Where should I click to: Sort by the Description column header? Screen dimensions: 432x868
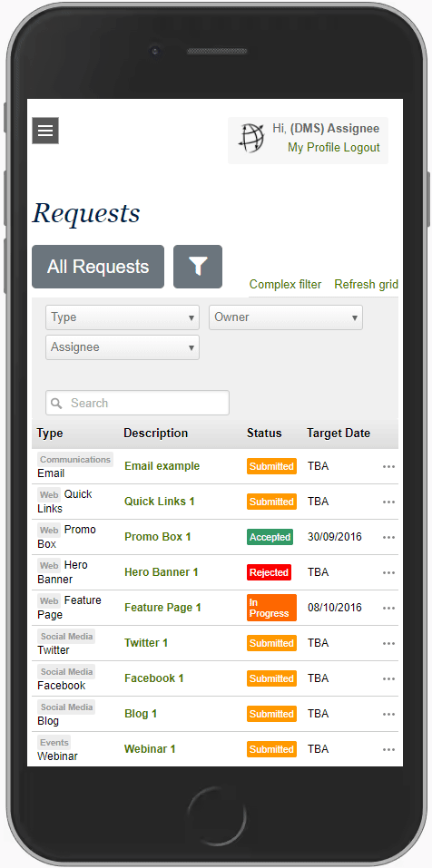155,434
